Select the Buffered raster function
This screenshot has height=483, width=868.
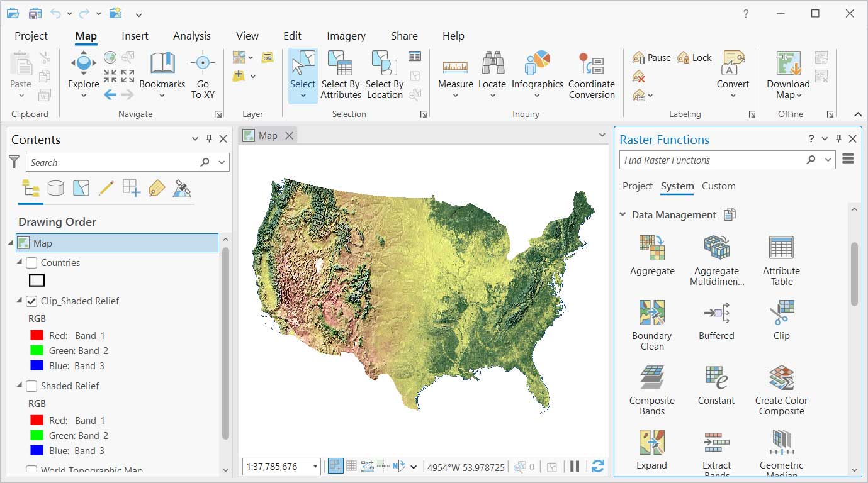click(x=716, y=320)
